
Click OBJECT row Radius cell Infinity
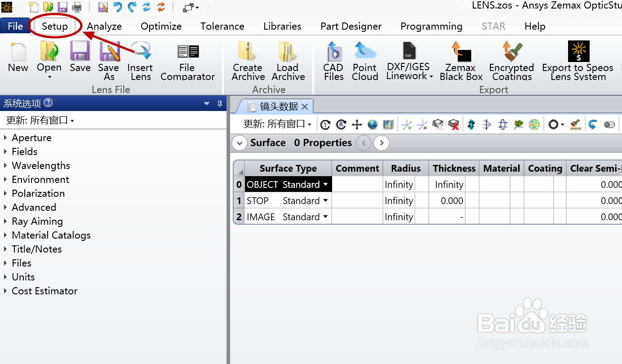click(399, 185)
